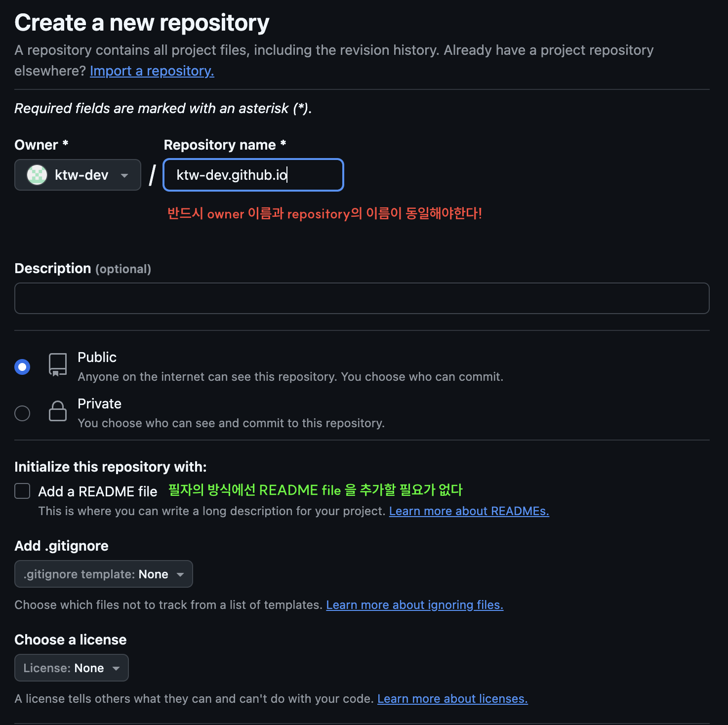The width and height of the screenshot is (728, 725).
Task: Select the Public visibility radio button
Action: [22, 367]
